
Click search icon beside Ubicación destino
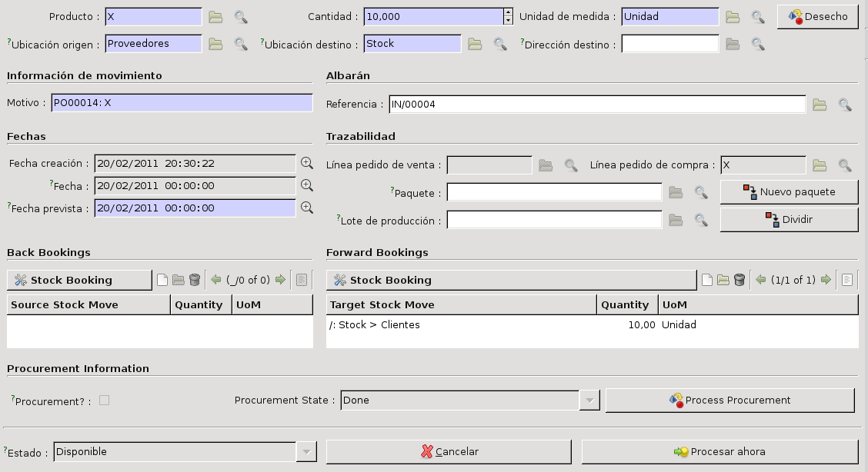(x=500, y=45)
